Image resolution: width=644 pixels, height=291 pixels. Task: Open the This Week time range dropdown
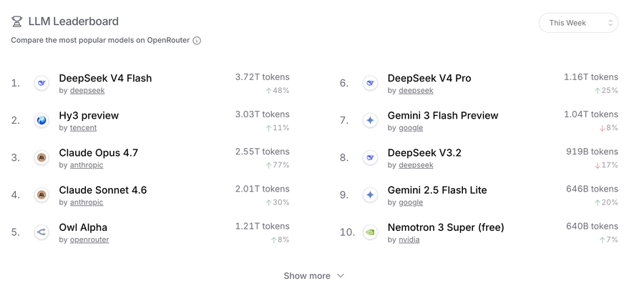(578, 23)
